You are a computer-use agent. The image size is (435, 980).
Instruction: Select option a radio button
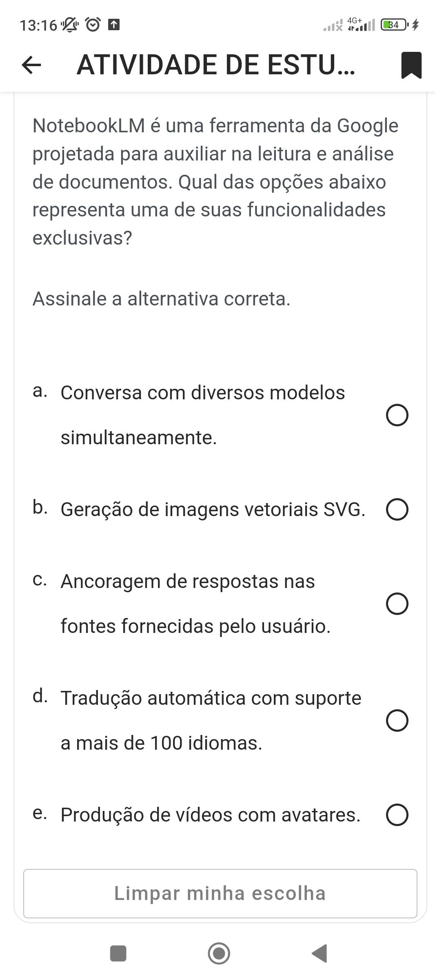pos(397,415)
